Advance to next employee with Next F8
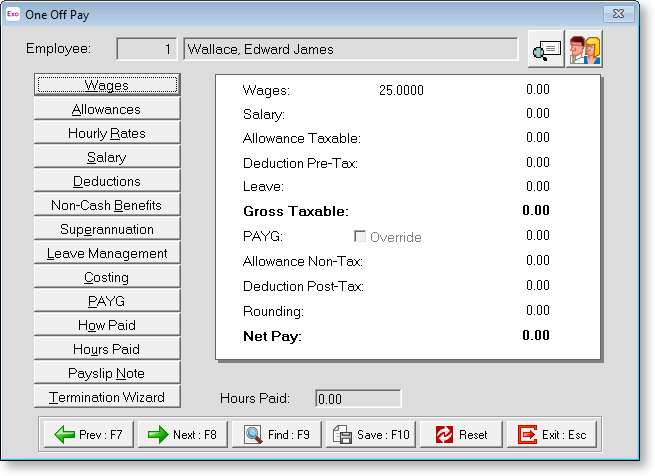655x476 pixels. click(x=182, y=435)
